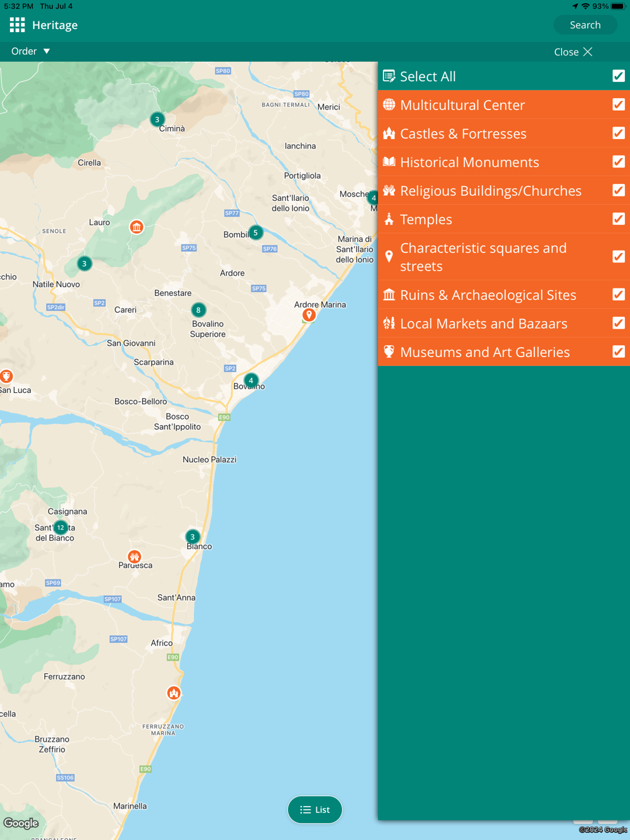
Task: Uncheck Castles & Fortresses checkbox
Action: 619,133
